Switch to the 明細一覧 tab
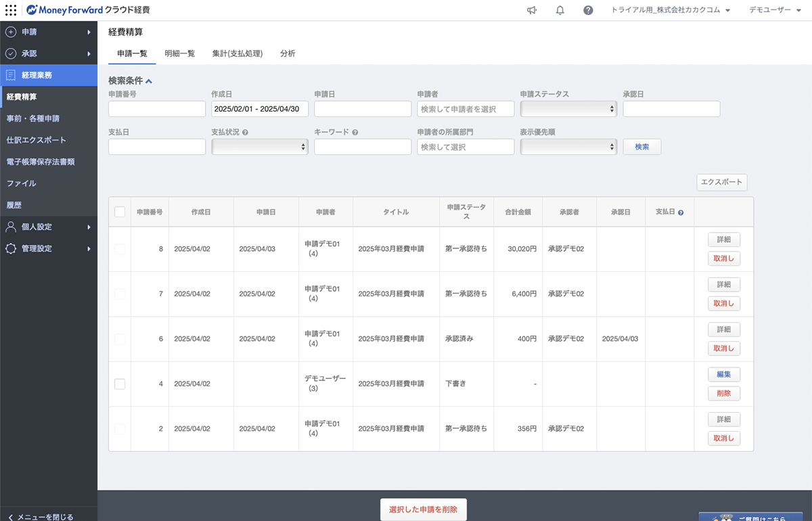The width and height of the screenshot is (812, 521). point(180,53)
